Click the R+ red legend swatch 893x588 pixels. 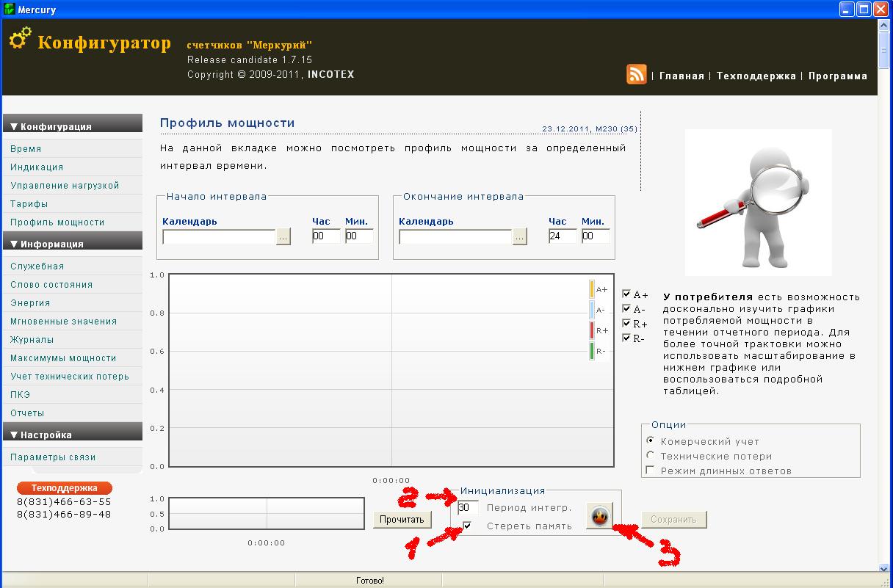tap(592, 330)
